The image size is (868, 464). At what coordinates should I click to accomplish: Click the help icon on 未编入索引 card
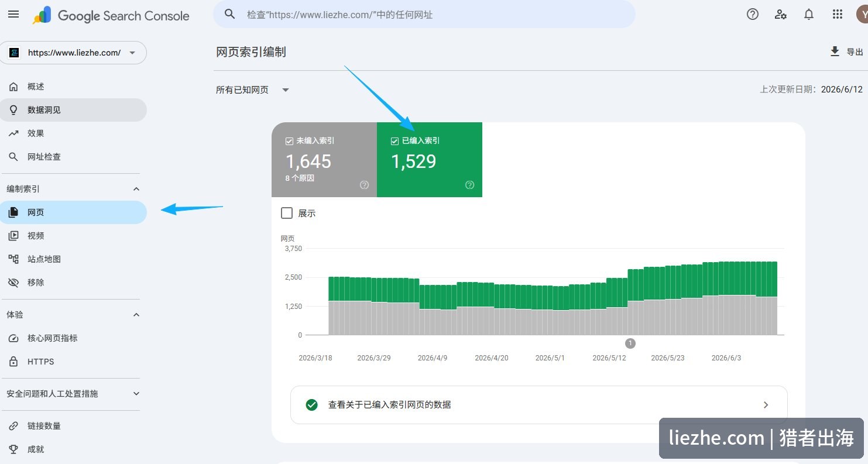[364, 185]
